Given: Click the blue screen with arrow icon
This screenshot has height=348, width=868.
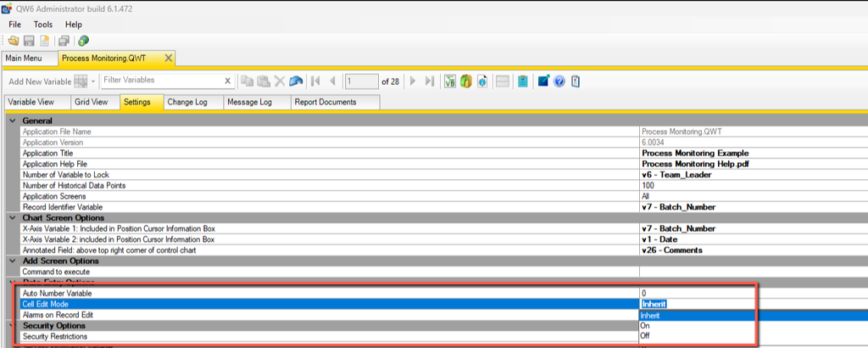Looking at the screenshot, I should pyautogui.click(x=543, y=81).
